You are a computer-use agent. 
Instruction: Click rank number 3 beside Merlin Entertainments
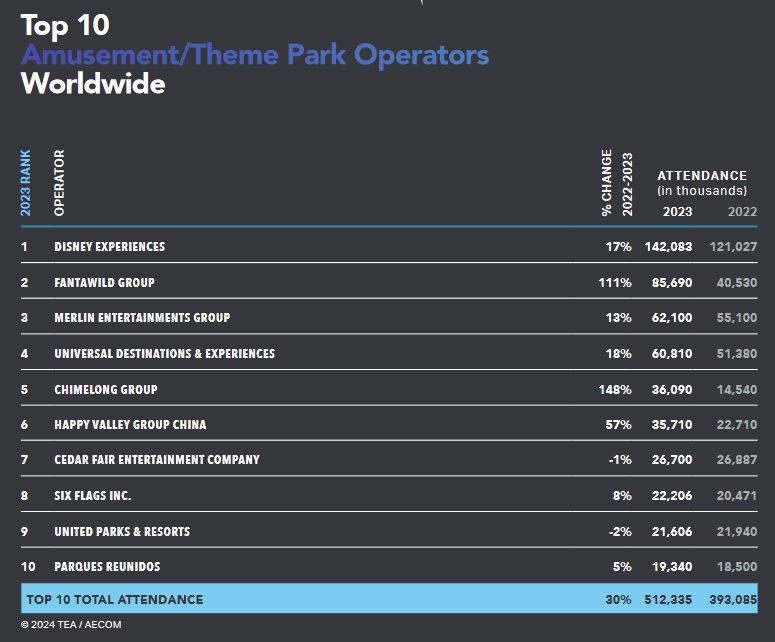(x=24, y=318)
